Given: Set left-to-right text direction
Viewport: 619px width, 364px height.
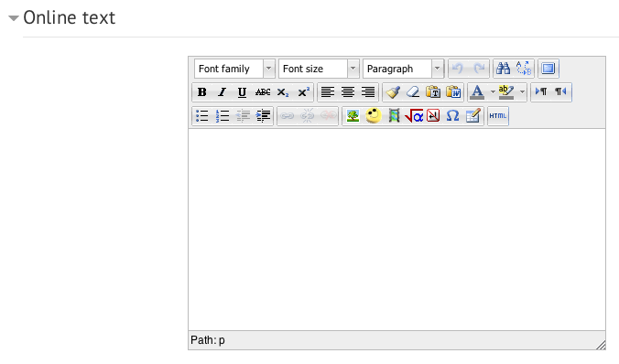Looking at the screenshot, I should click(x=541, y=92).
